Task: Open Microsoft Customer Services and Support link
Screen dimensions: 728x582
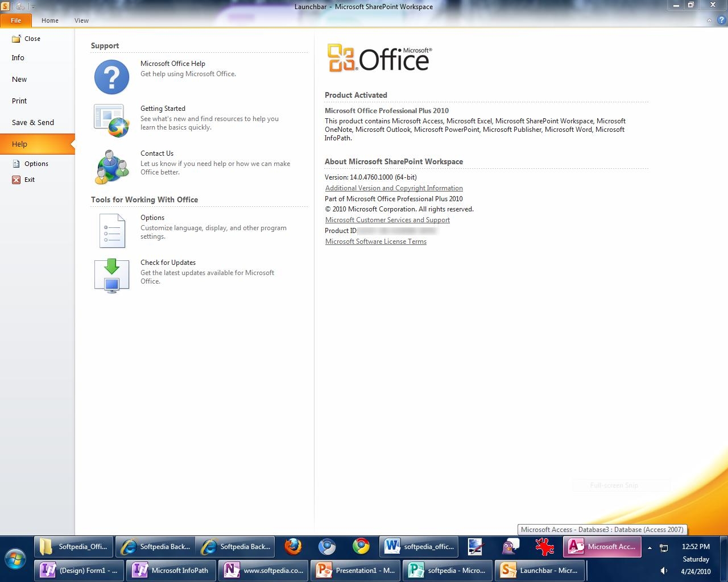Action: pos(387,220)
